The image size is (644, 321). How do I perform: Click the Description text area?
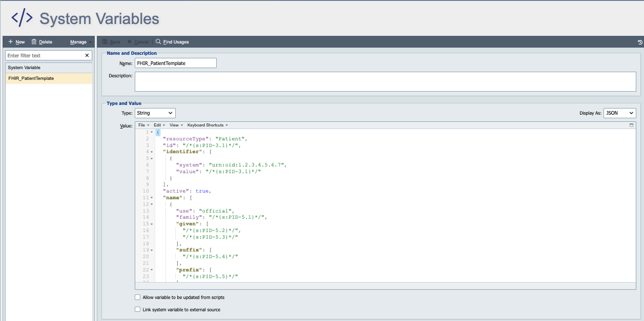pyautogui.click(x=385, y=81)
